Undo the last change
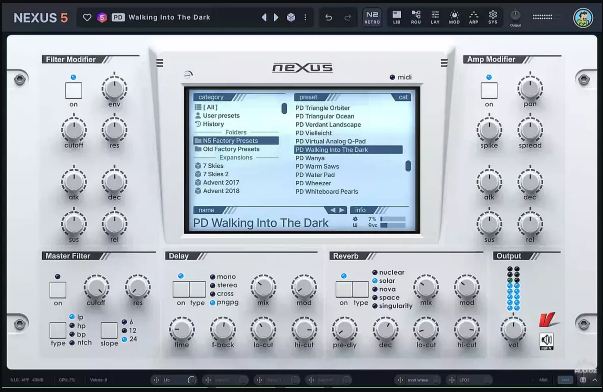 (x=328, y=17)
